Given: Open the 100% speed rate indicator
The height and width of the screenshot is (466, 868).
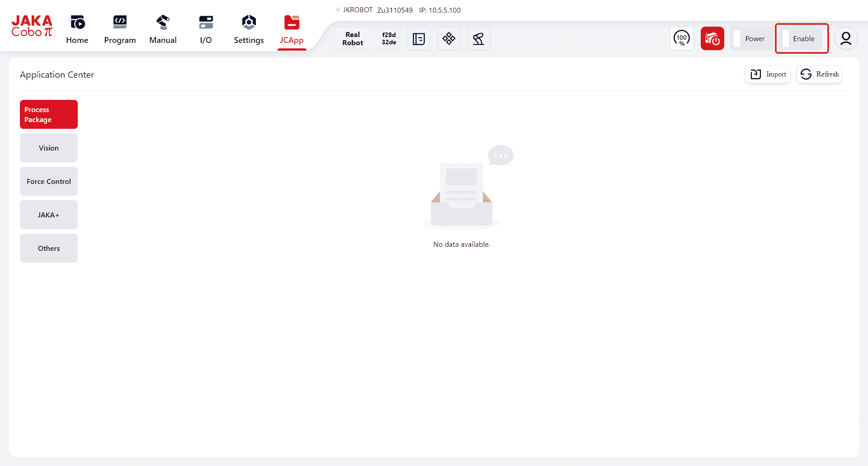Looking at the screenshot, I should [x=681, y=38].
